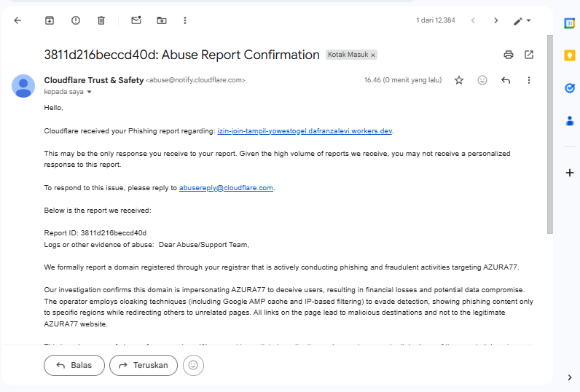Viewport: 580px width, 392px height.
Task: Open Contacts in the side panel
Action: [x=570, y=120]
